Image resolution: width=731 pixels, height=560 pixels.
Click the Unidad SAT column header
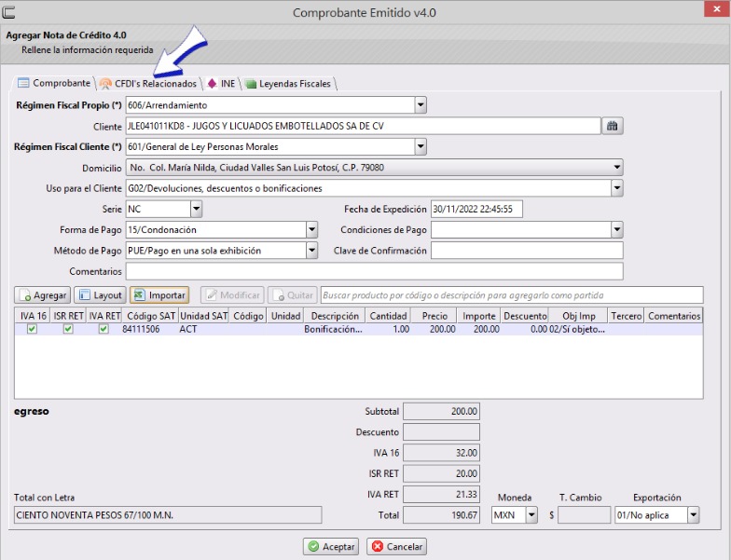pyautogui.click(x=203, y=316)
